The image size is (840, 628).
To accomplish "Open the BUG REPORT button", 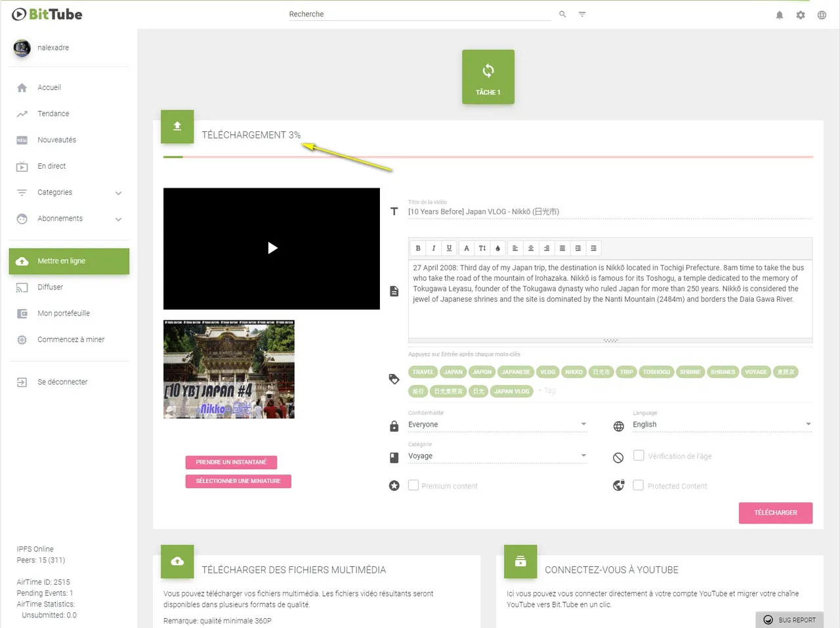I will point(789,619).
